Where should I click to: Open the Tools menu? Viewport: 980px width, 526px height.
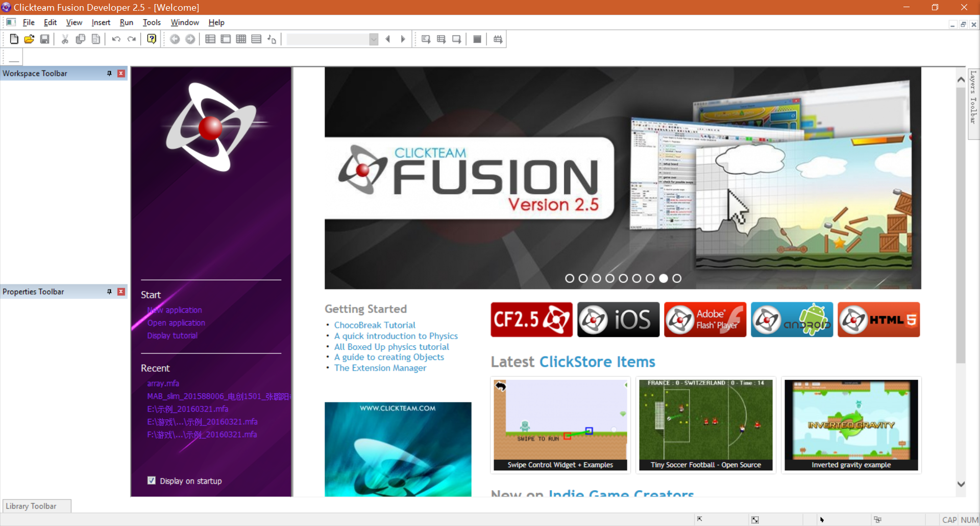(152, 22)
